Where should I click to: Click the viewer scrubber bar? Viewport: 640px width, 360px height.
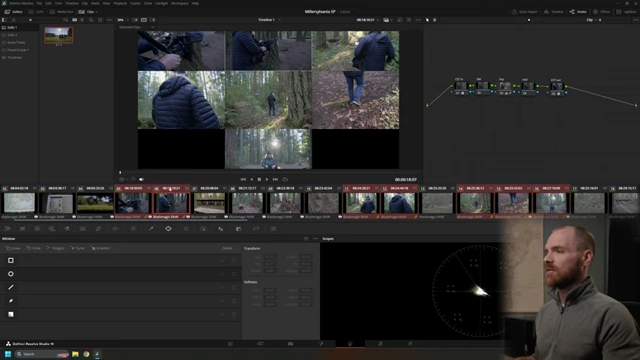pos(269,172)
